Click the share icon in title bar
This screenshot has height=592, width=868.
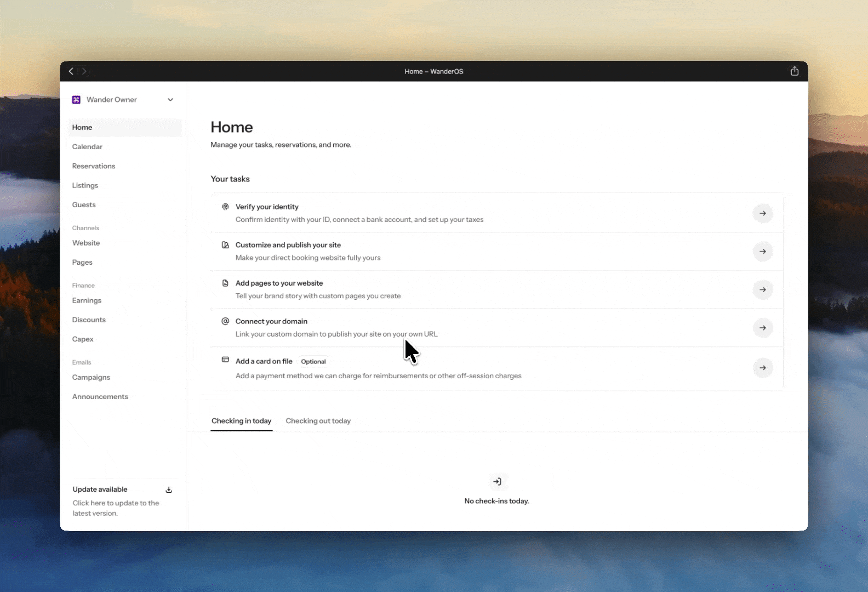pos(795,71)
